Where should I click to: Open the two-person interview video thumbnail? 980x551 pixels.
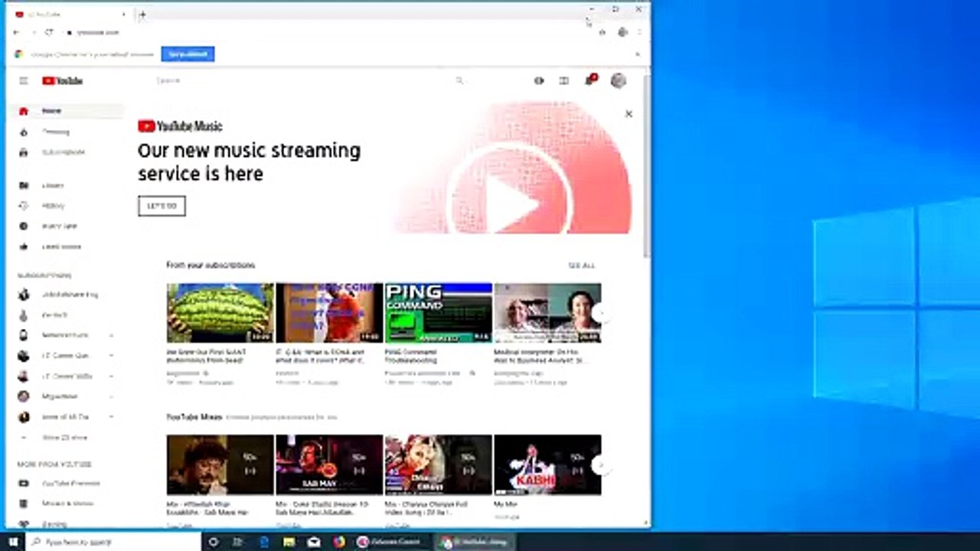547,313
